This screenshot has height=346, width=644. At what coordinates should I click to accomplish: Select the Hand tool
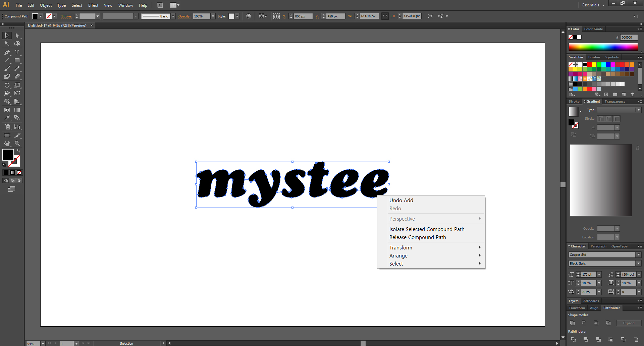tap(7, 143)
